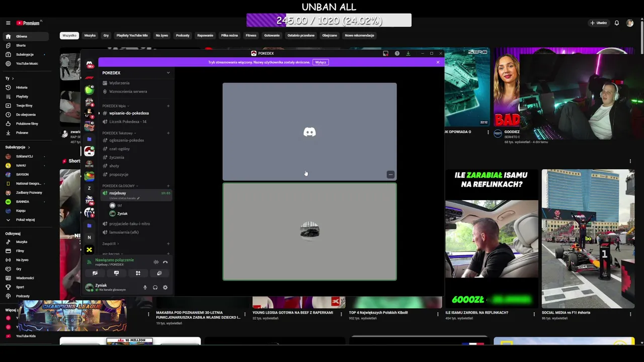The height and width of the screenshot is (362, 644).
Task: Expand Zespół R category
Action: 110,244
